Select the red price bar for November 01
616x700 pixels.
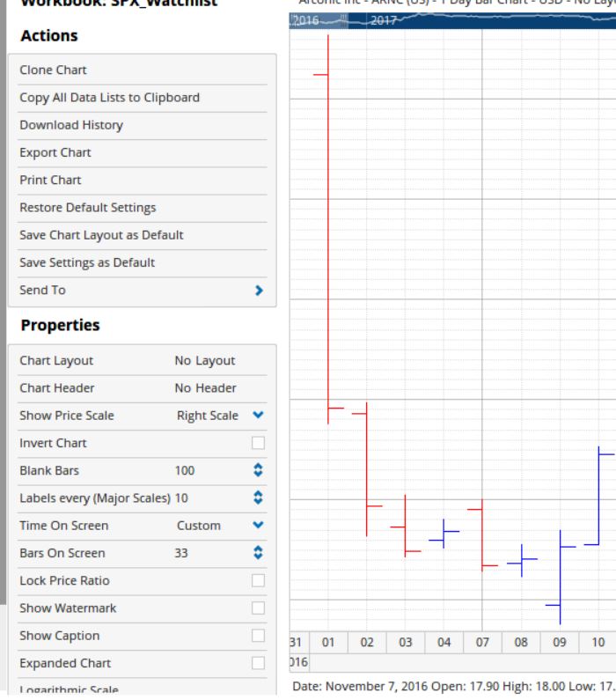pos(328,229)
